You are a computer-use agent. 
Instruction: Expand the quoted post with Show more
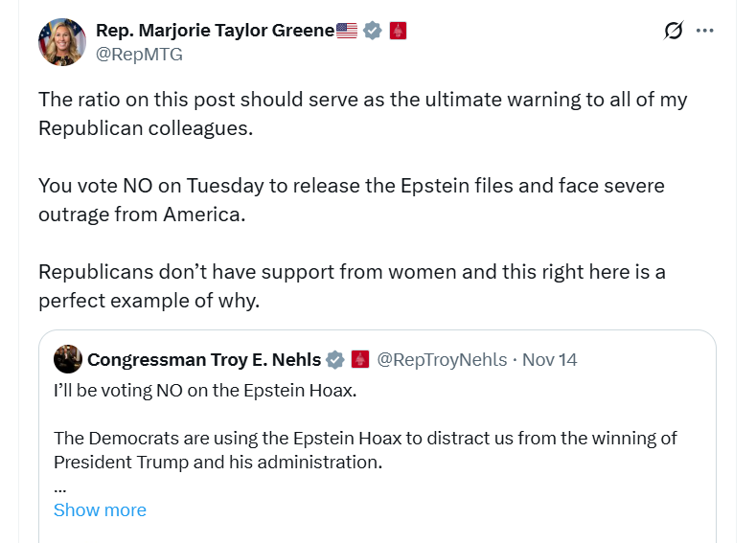100,509
